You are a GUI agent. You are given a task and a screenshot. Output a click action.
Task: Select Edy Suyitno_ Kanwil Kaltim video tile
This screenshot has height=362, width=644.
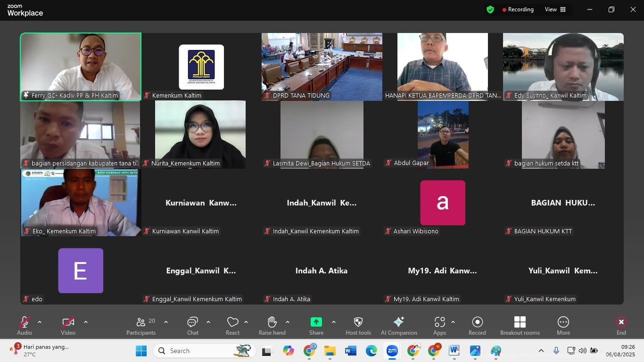563,66
